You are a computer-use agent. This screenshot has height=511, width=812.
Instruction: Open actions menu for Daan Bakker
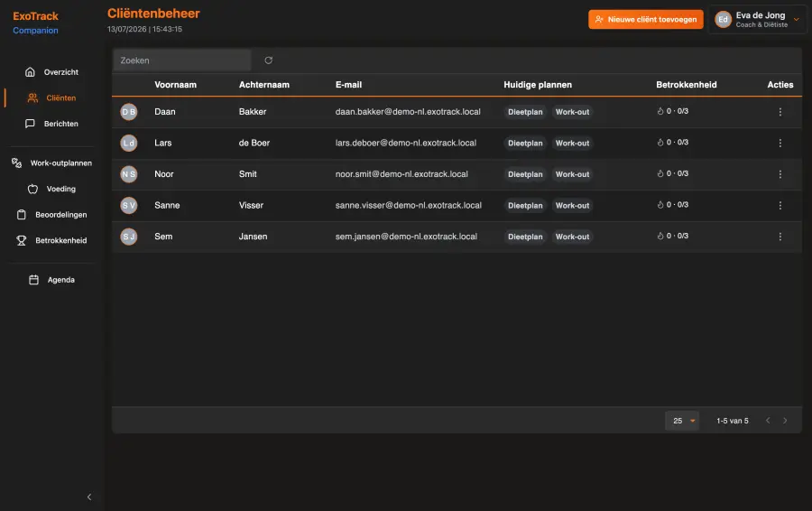(x=780, y=112)
